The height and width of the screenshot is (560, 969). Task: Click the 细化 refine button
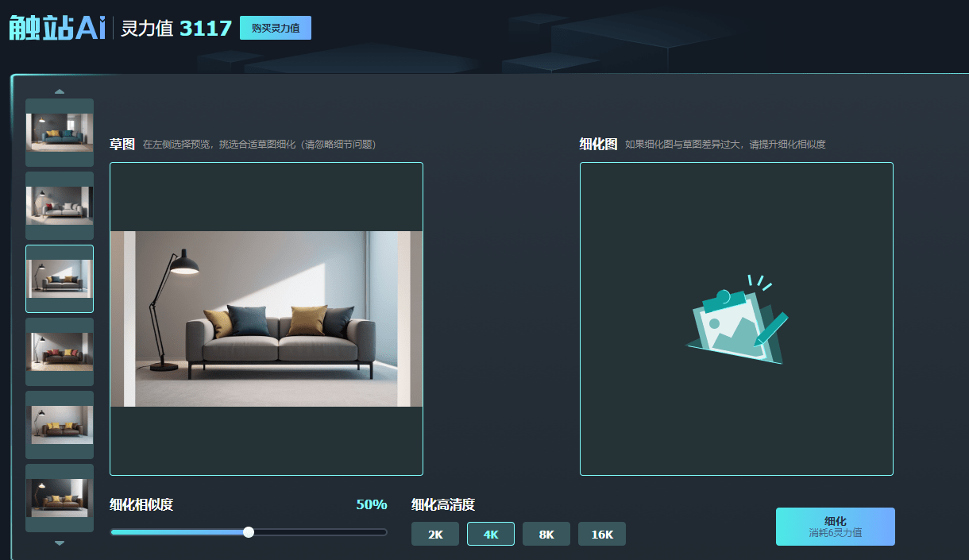(x=836, y=527)
